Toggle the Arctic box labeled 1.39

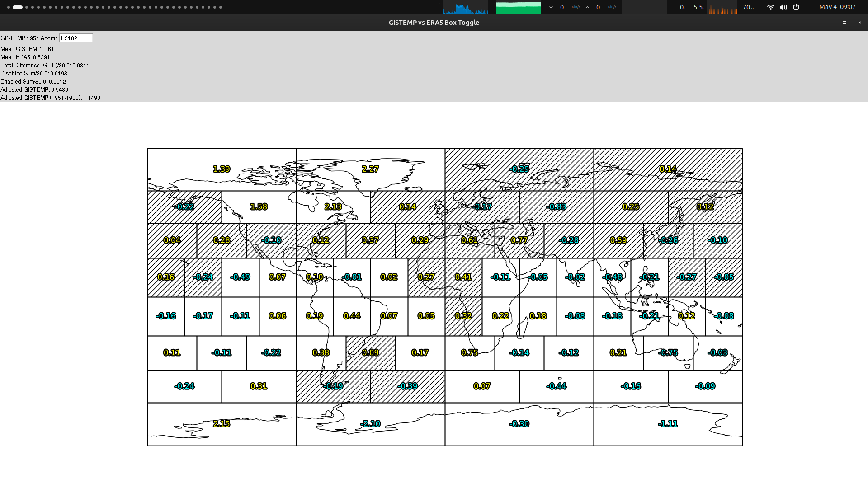pyautogui.click(x=222, y=169)
